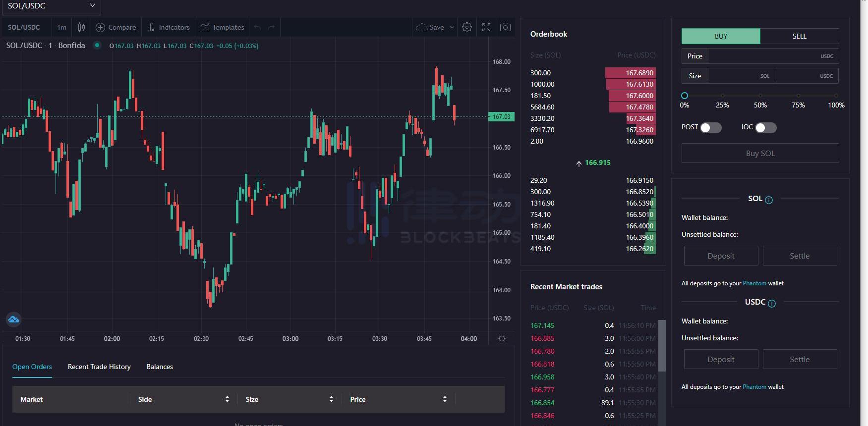Viewport: 868px width, 426px height.
Task: Change the 1m chart interval
Action: pos(61,27)
